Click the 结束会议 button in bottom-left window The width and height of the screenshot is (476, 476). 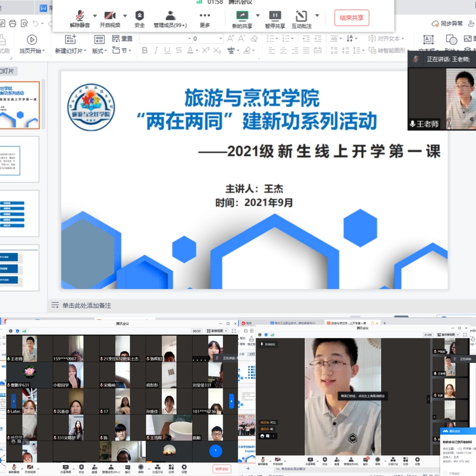point(222,468)
